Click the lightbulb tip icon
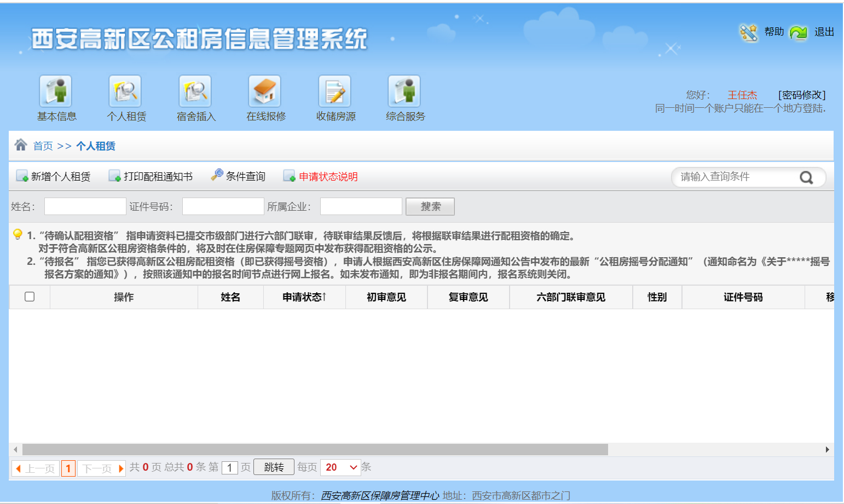Image resolution: width=844 pixels, height=504 pixels. pyautogui.click(x=18, y=235)
